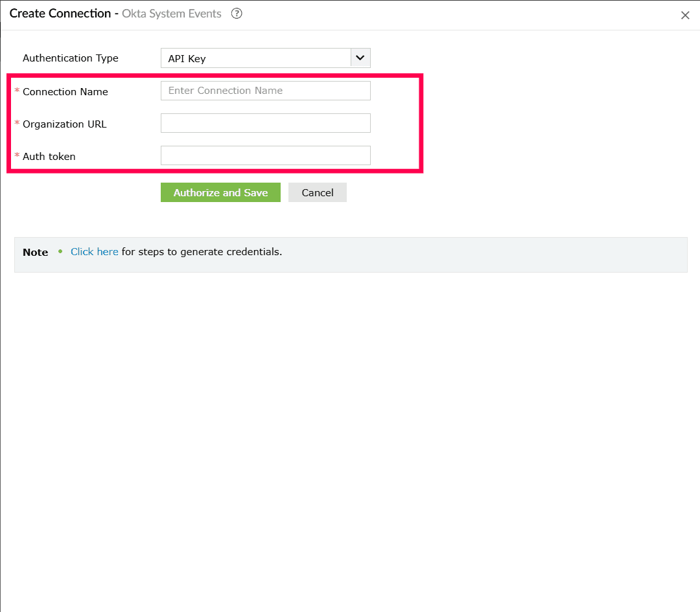The width and height of the screenshot is (700, 612).
Task: Open the help question mark icon
Action: [x=237, y=14]
